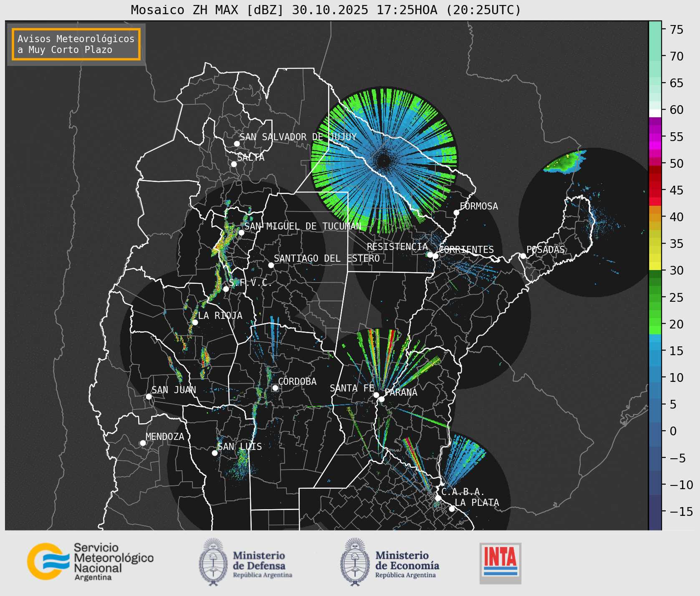This screenshot has width=700, height=596.
Task: Click the magenta 55 dBZ color band
Action: [x=655, y=137]
